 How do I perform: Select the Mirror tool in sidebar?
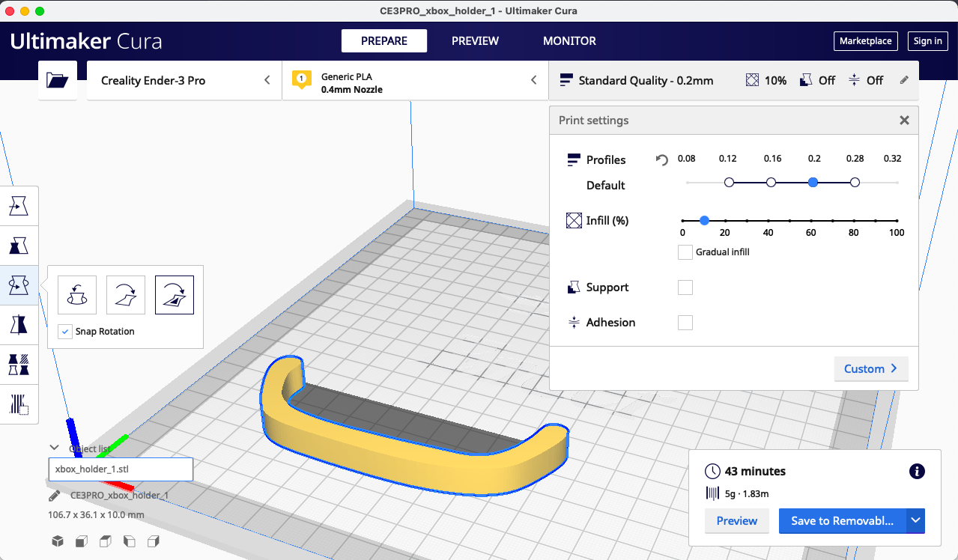click(19, 324)
